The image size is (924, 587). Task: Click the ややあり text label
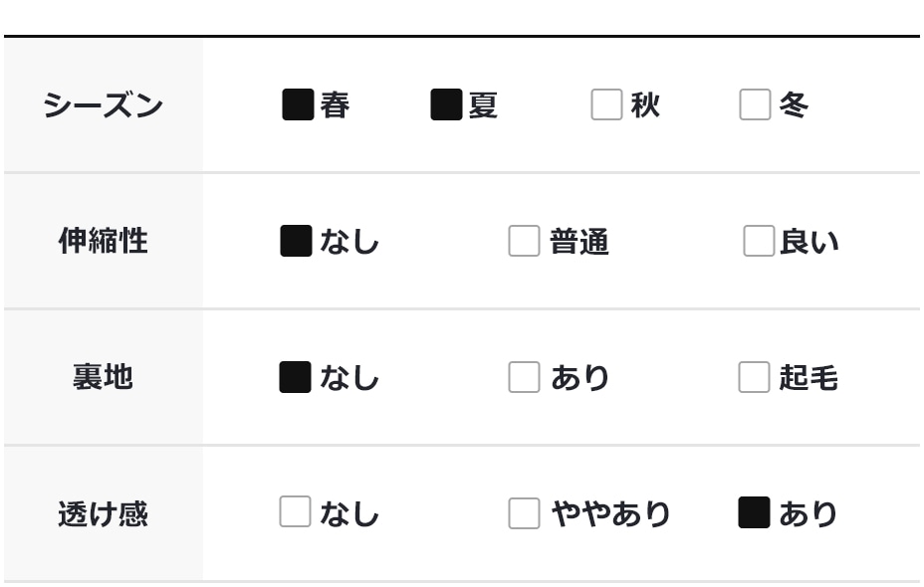pyautogui.click(x=610, y=513)
